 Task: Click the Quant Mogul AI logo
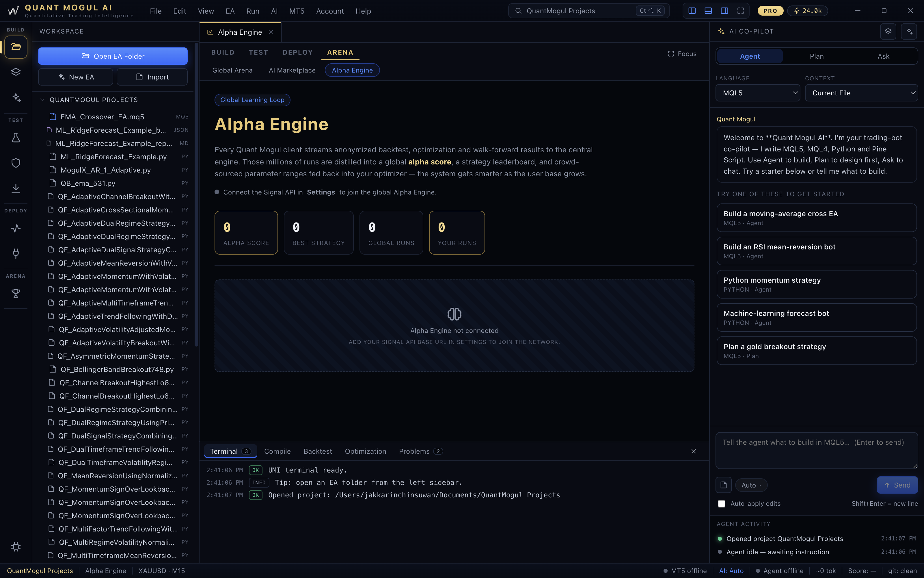point(13,11)
